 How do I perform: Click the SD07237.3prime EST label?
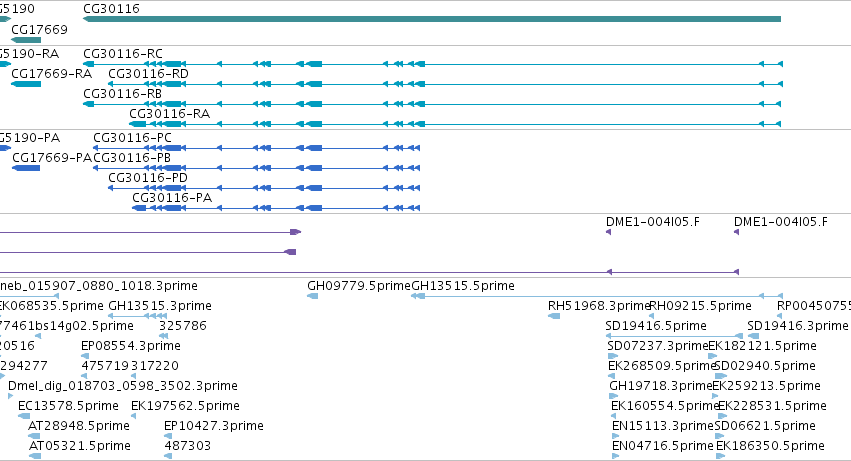(658, 346)
